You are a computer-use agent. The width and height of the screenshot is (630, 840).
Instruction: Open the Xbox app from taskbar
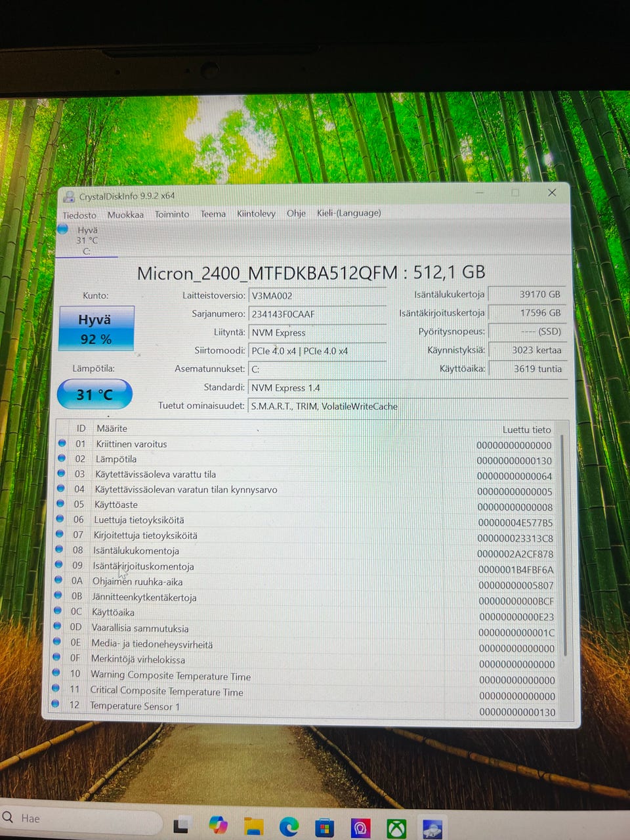click(x=396, y=829)
